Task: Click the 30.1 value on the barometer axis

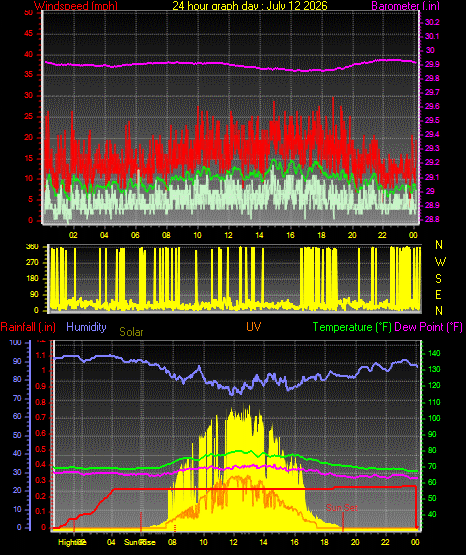Action: tap(432, 36)
